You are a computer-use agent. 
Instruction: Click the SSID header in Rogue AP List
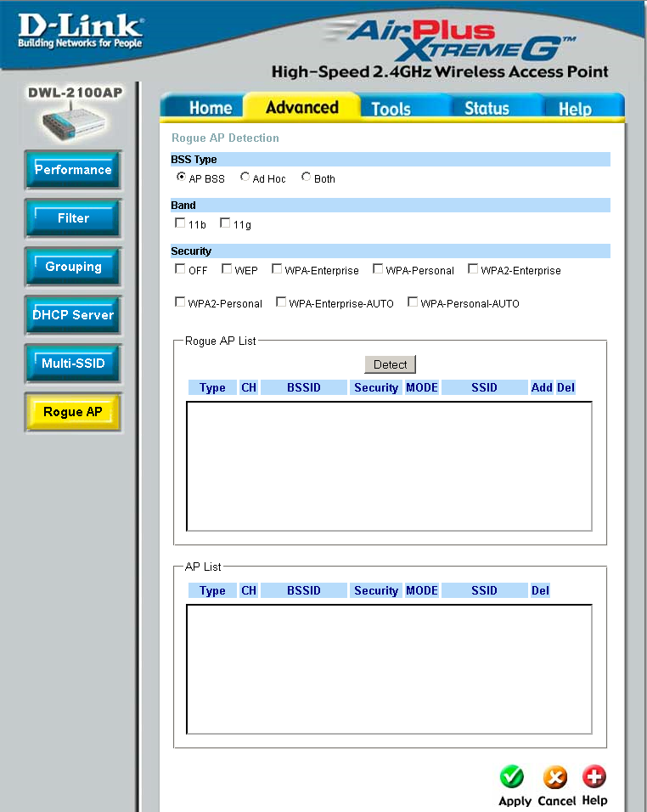coord(484,387)
